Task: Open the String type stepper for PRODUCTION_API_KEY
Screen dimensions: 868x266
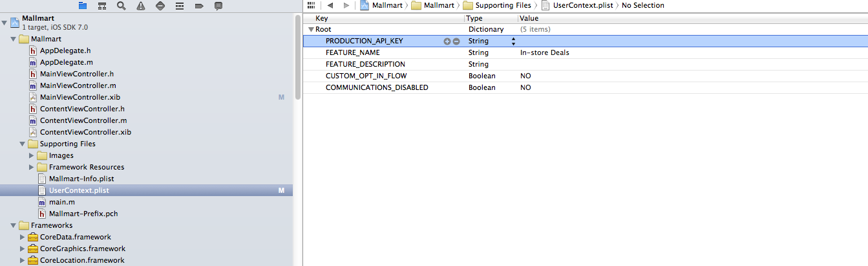Action: pos(514,41)
